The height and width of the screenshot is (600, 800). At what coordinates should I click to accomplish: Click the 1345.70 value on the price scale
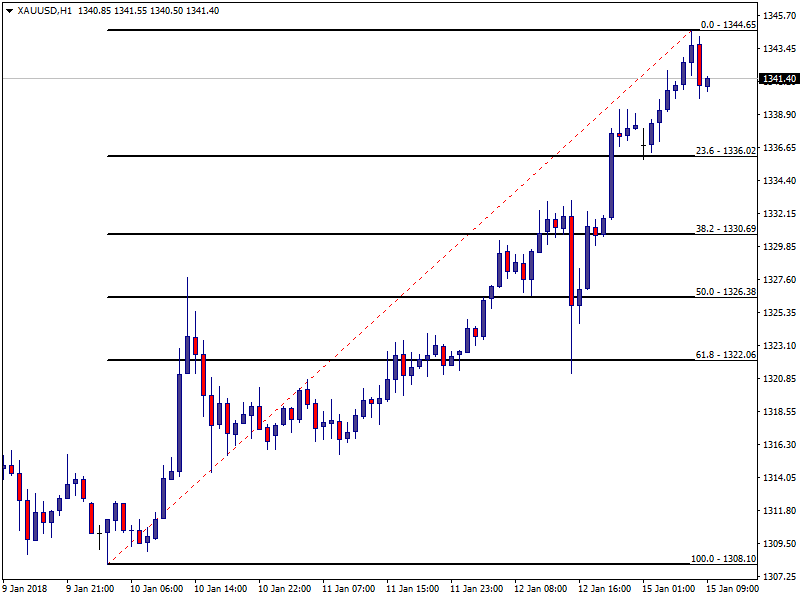pyautogui.click(x=778, y=16)
